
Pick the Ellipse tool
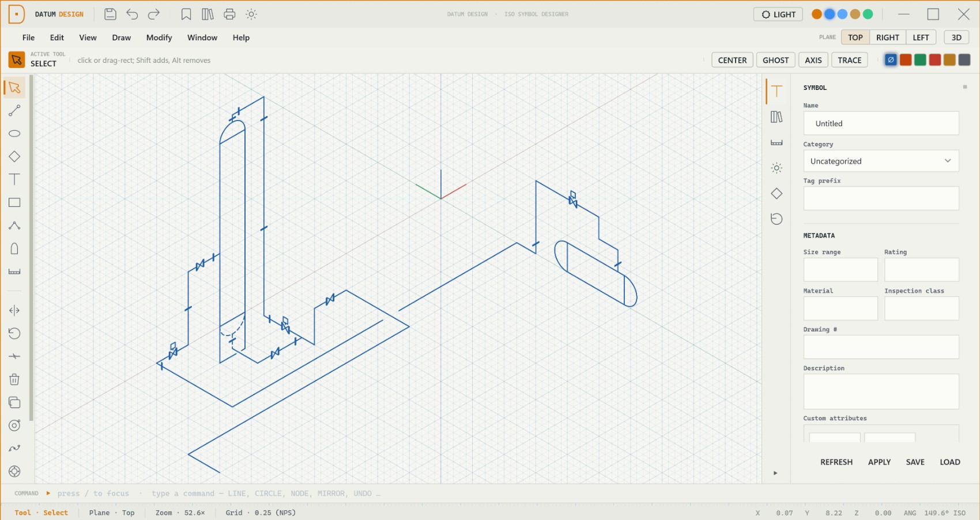pos(14,134)
